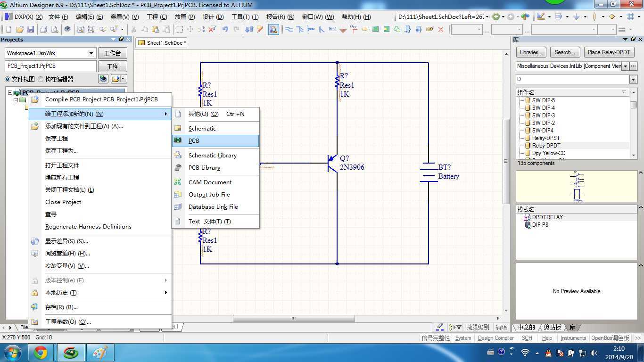
Task: Click the project name field PCB_Project1.PrjPCB
Action: [x=50, y=66]
